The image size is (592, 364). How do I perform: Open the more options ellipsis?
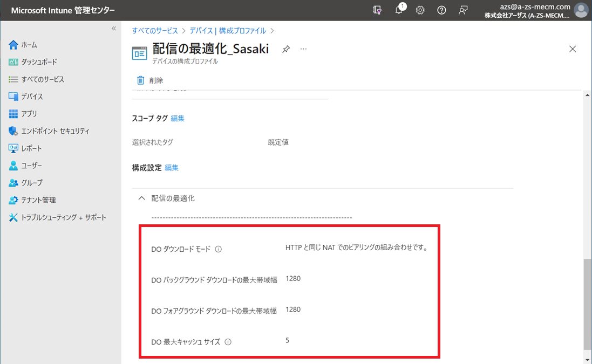pyautogui.click(x=303, y=49)
